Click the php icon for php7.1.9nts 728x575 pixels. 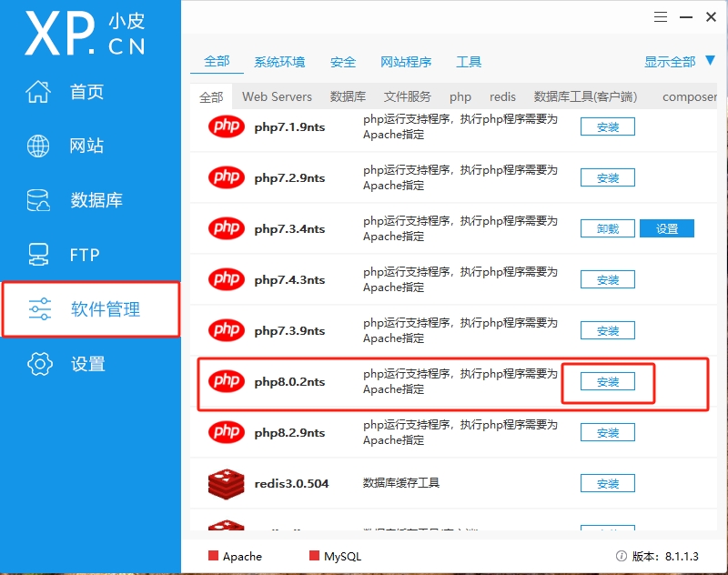[226, 126]
